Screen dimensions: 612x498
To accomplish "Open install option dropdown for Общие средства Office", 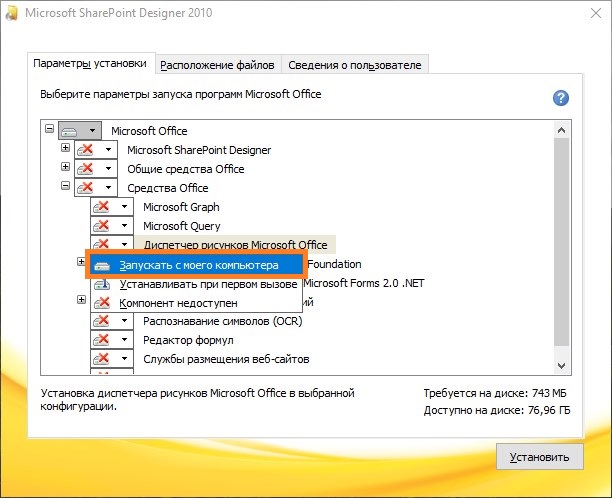I will click(96, 169).
